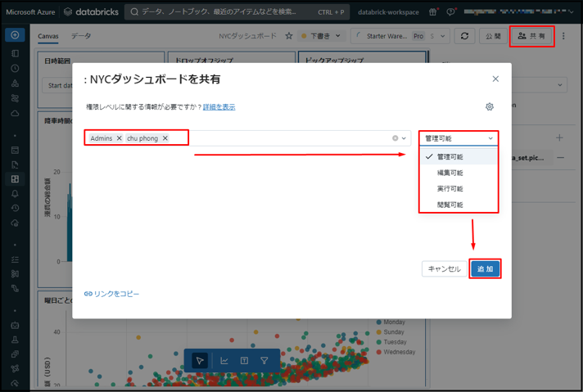Open the kebab menu next to the Share button
The height and width of the screenshot is (392, 583).
point(563,37)
